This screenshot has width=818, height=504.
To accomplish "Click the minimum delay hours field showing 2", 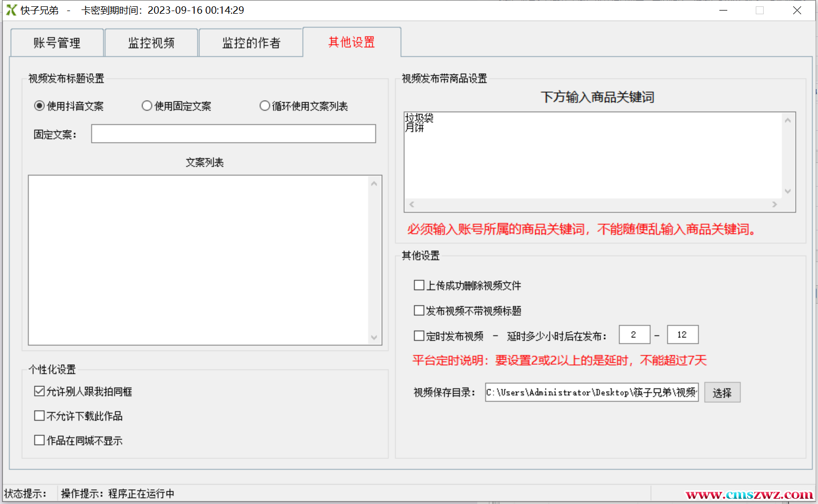I will click(x=634, y=335).
